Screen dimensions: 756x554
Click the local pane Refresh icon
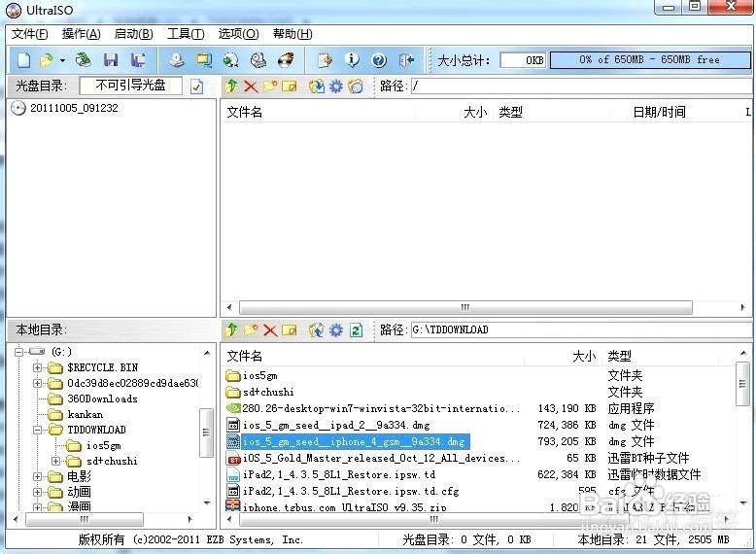356,329
